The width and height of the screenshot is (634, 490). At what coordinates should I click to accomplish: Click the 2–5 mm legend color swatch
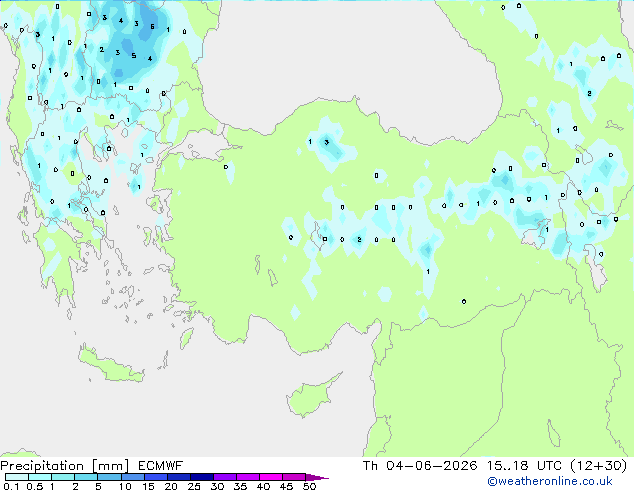click(86, 477)
